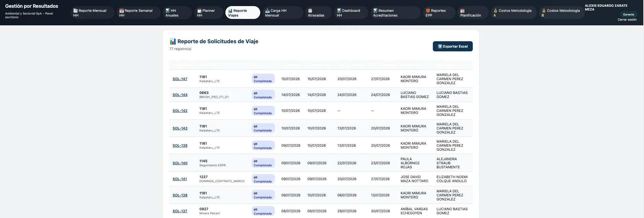Viewport: 644px width, 218px height.
Task: Click the checkered flag icon in SOL-143 status badge
Action: point(256,126)
